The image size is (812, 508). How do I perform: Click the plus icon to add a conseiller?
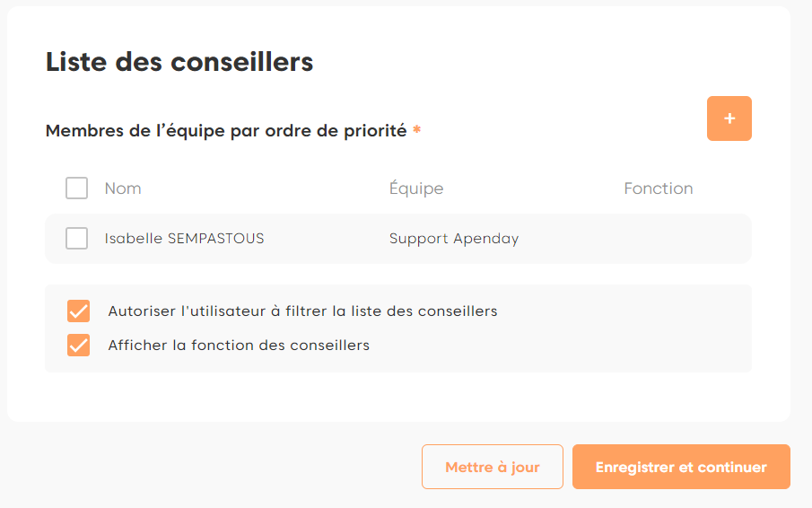[x=729, y=118]
